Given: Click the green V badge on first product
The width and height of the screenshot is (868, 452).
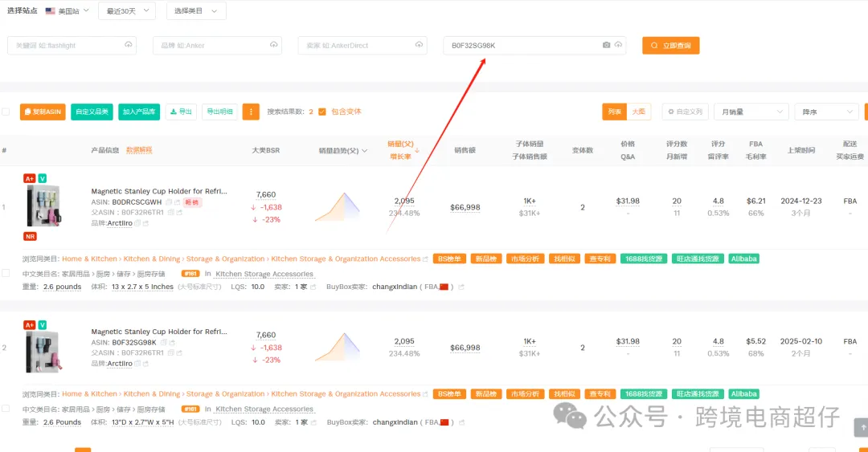Looking at the screenshot, I should pyautogui.click(x=43, y=178).
